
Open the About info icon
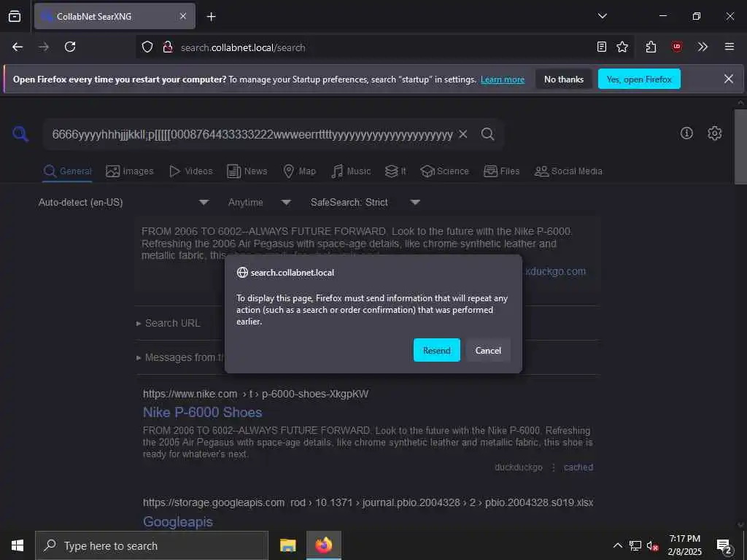[x=686, y=133]
